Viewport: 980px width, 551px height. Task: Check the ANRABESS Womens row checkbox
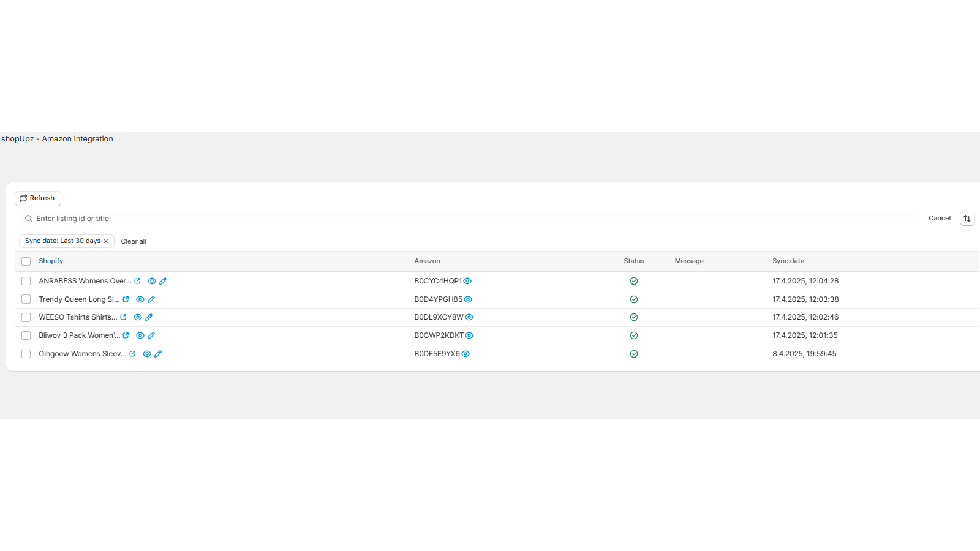coord(26,280)
